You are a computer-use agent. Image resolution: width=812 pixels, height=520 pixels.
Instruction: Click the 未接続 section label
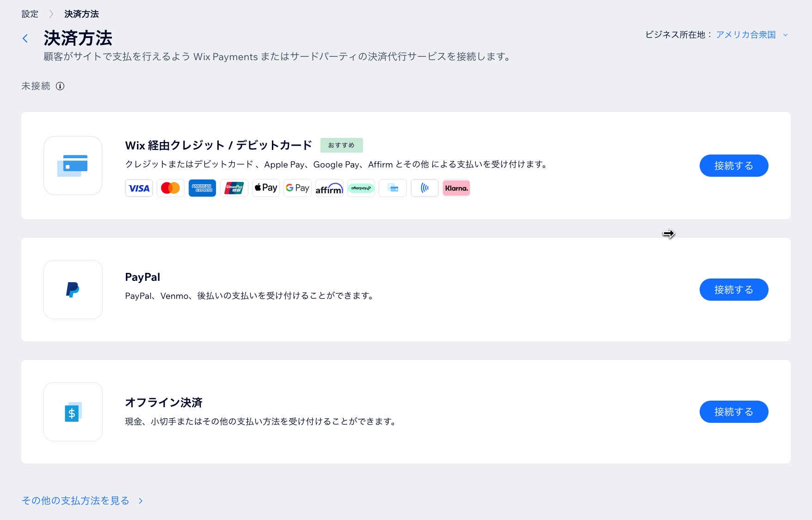(x=36, y=86)
